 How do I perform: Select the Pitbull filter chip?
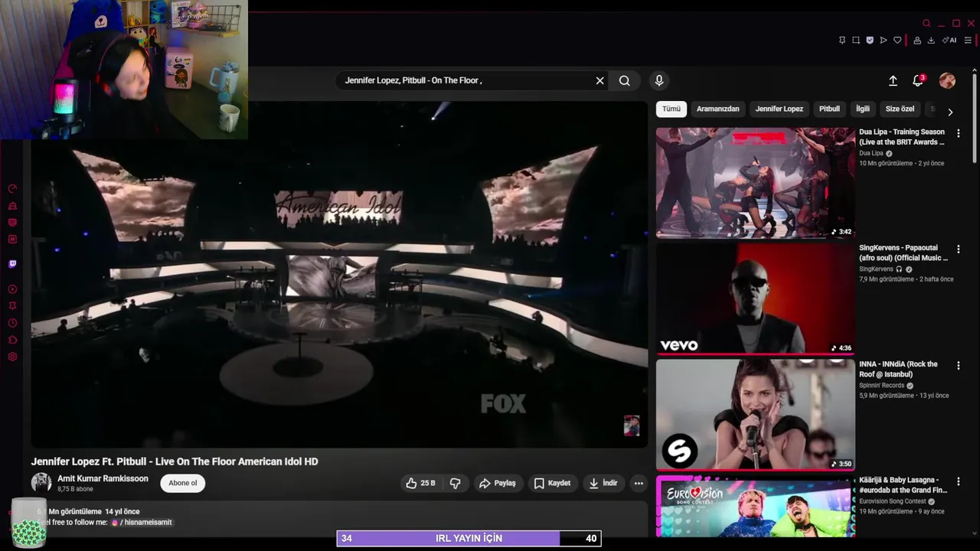click(829, 109)
